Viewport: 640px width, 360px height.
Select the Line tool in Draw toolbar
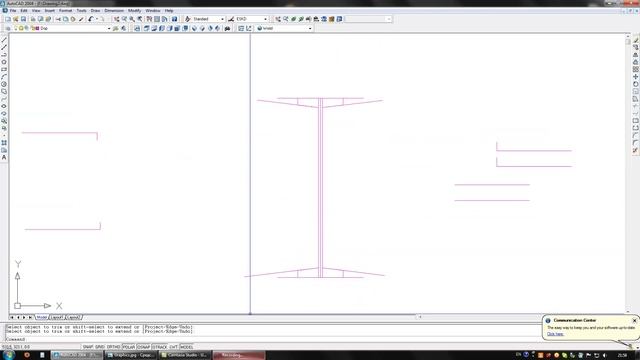click(x=4, y=40)
